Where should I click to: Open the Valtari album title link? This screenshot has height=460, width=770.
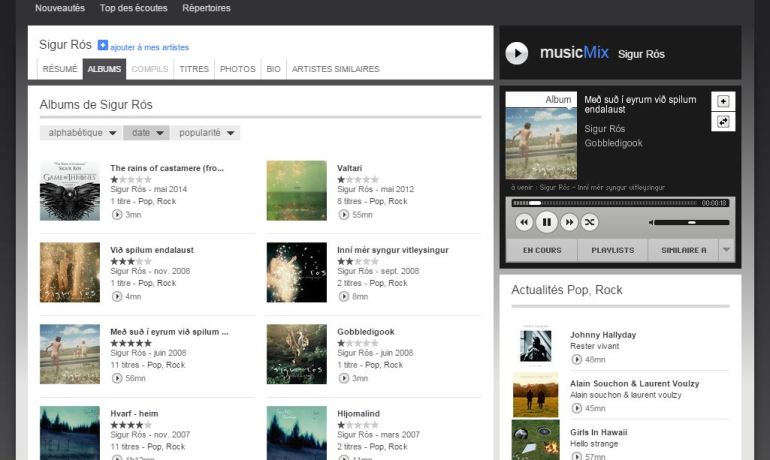tap(349, 168)
